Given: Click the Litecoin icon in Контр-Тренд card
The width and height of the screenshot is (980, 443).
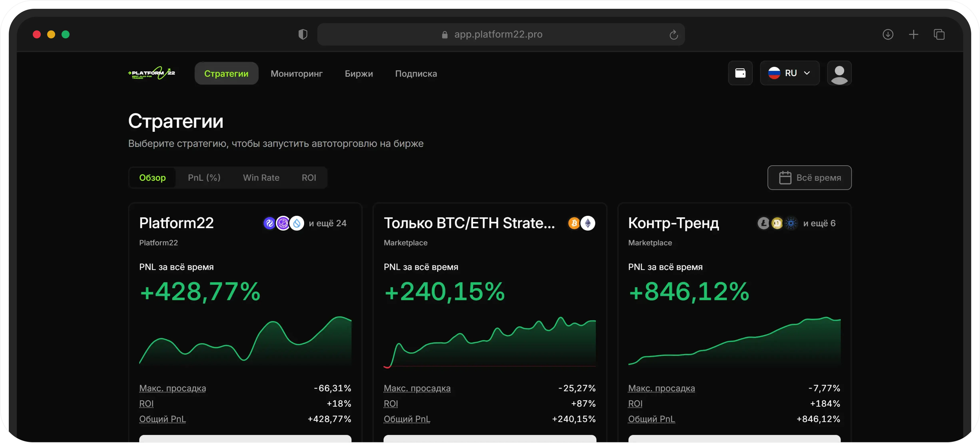Looking at the screenshot, I should (763, 223).
